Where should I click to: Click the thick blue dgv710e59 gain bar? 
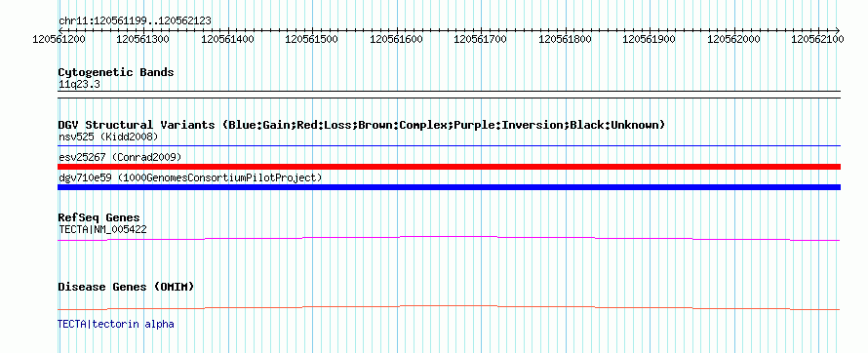449,187
